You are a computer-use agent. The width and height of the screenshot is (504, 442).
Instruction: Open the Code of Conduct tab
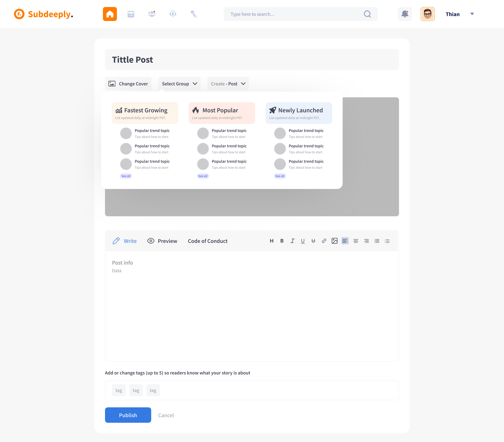(x=208, y=241)
